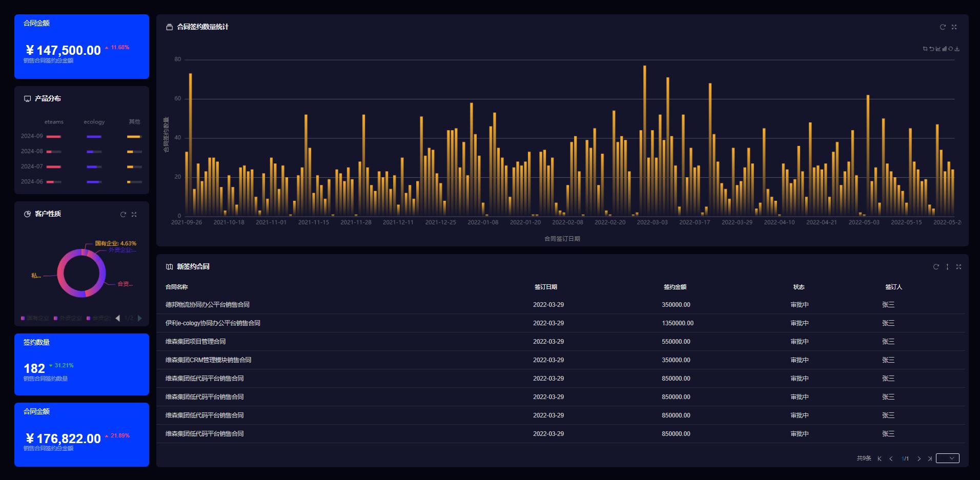
Task: Open 维森集团CRM管理模块销售合同 row
Action: tap(561, 360)
